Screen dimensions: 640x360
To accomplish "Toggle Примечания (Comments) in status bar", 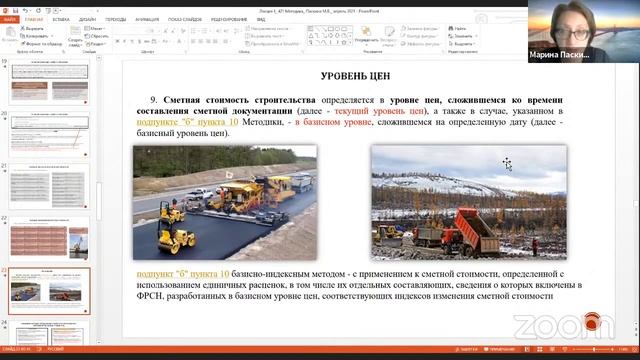I will pos(499,349).
